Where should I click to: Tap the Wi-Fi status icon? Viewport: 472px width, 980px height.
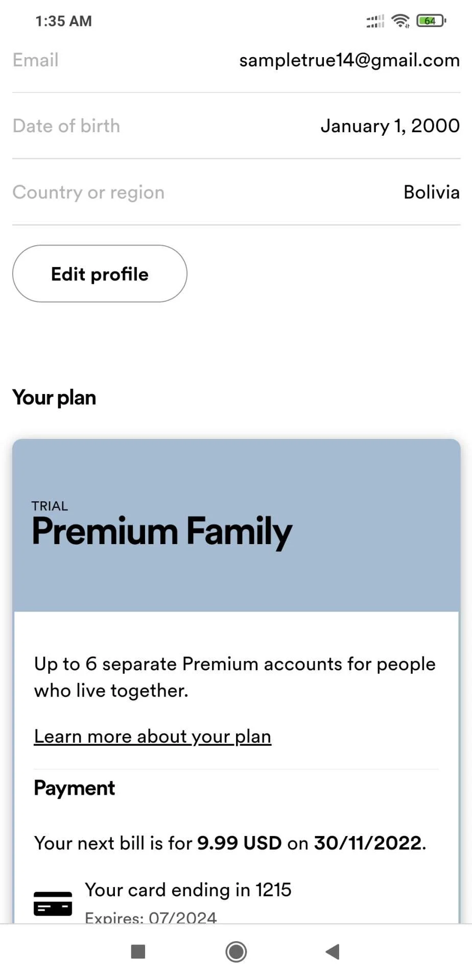point(400,21)
